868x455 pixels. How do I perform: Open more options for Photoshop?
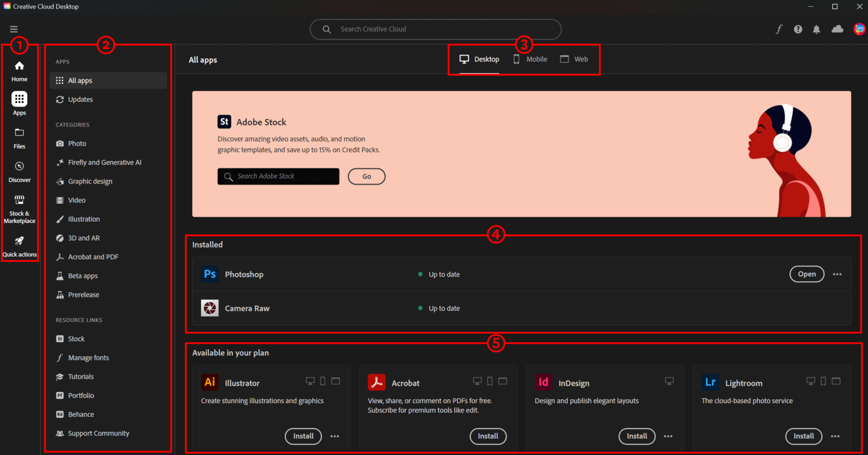(x=837, y=274)
